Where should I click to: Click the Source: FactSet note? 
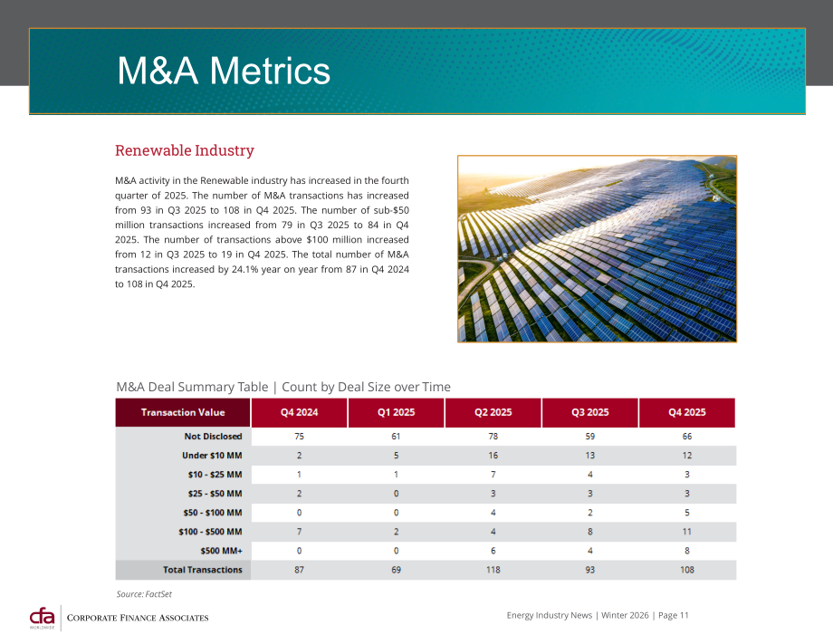(144, 594)
